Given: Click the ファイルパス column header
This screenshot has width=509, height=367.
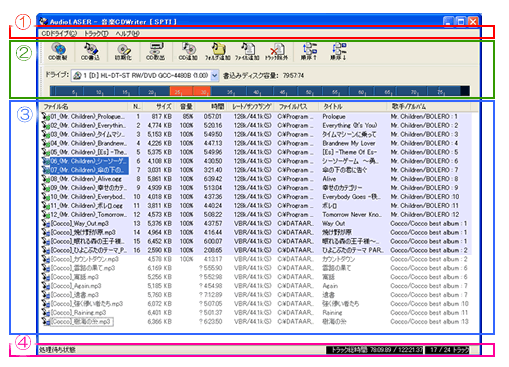Looking at the screenshot, I should click(x=296, y=107).
